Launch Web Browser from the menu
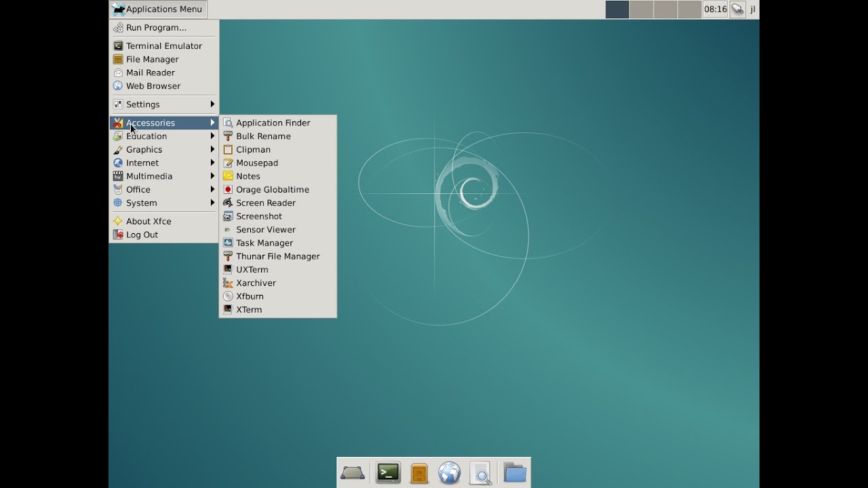Image resolution: width=868 pixels, height=488 pixels. (x=164, y=86)
